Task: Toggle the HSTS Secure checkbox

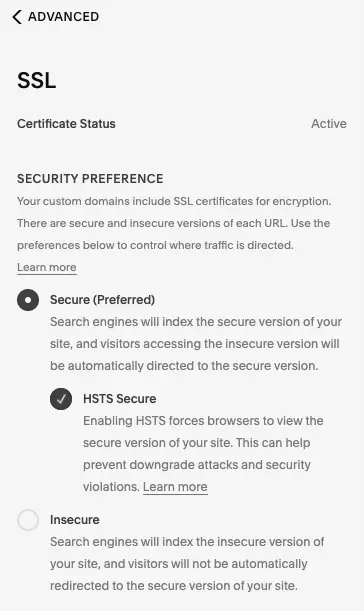Action: point(61,399)
